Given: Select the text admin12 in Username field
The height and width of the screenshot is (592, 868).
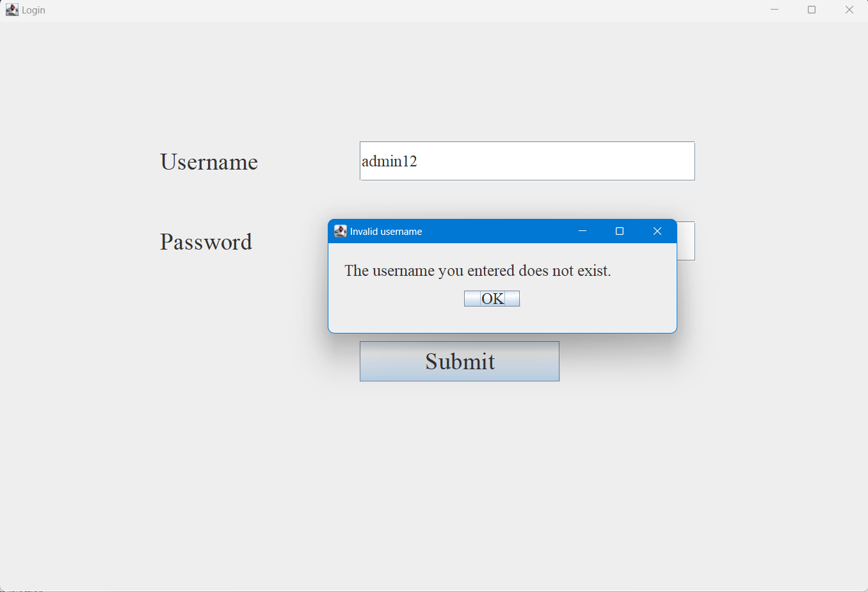Looking at the screenshot, I should (389, 161).
